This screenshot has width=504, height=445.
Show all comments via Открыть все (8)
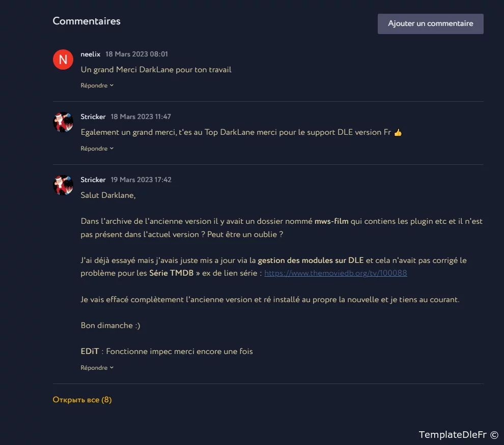(82, 400)
